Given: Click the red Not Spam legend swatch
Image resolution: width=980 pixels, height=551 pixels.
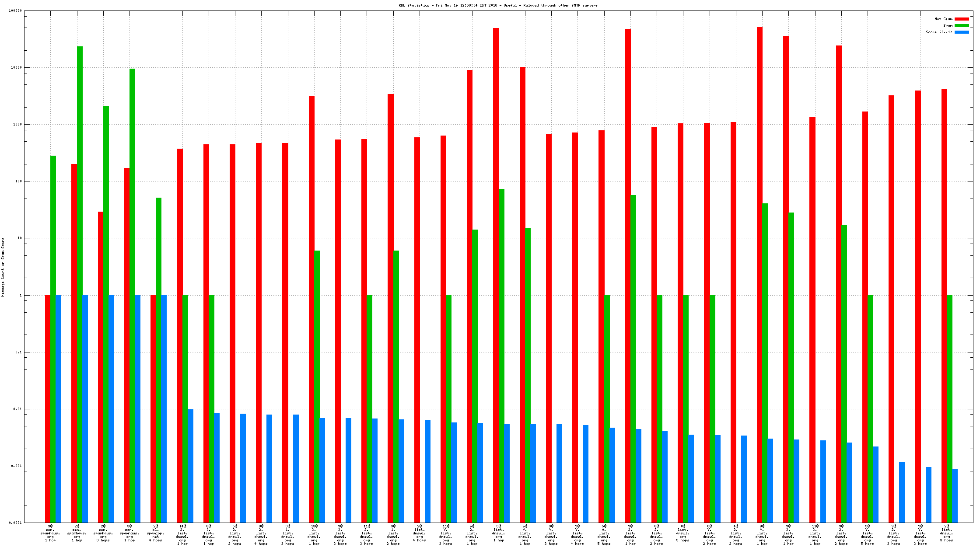Looking at the screenshot, I should (x=962, y=19).
